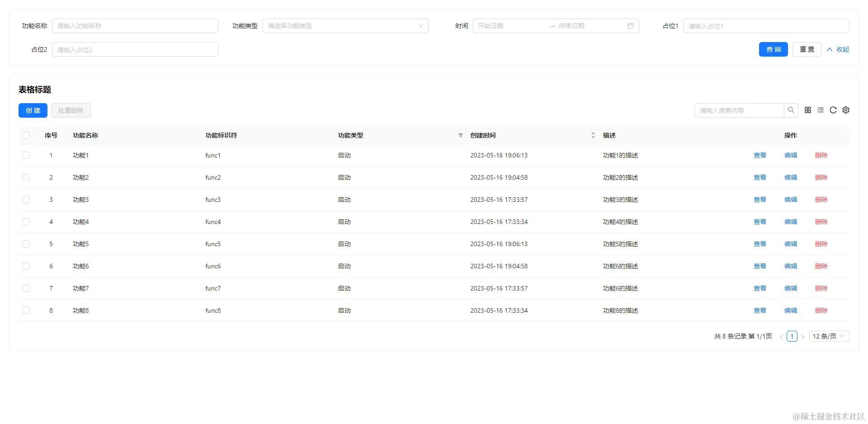Click the 创建 button
This screenshot has height=424, width=868.
[33, 110]
